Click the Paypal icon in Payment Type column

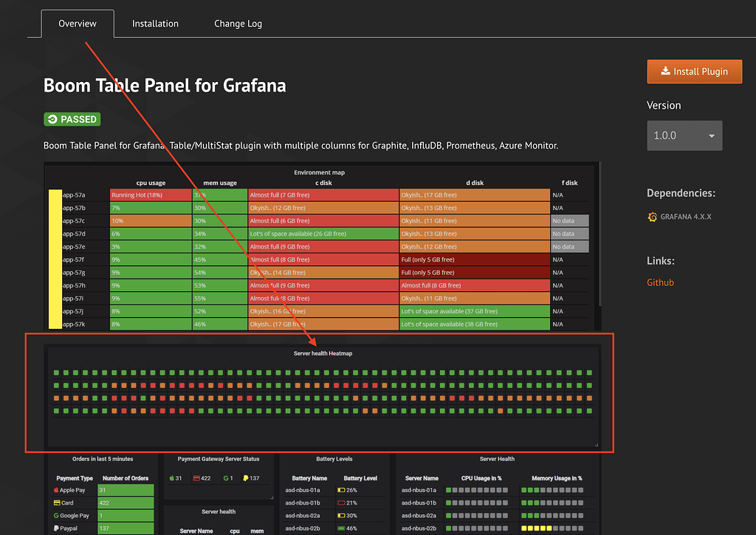pos(56,528)
